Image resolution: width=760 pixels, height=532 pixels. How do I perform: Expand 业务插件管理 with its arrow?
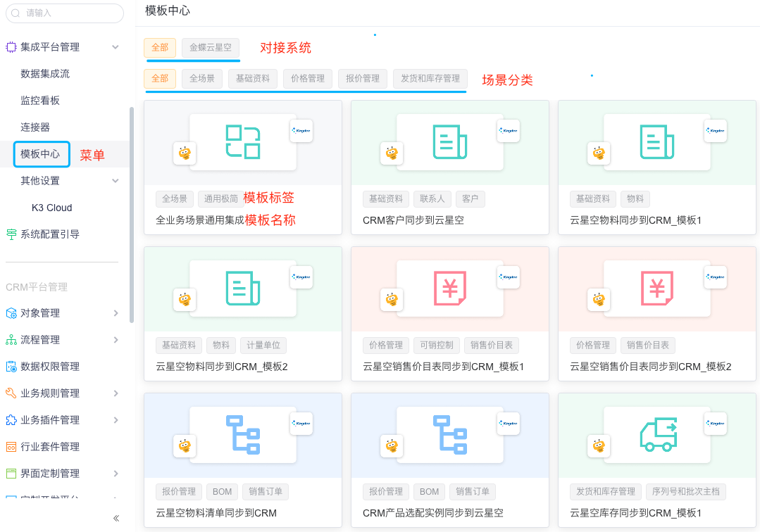(x=116, y=420)
